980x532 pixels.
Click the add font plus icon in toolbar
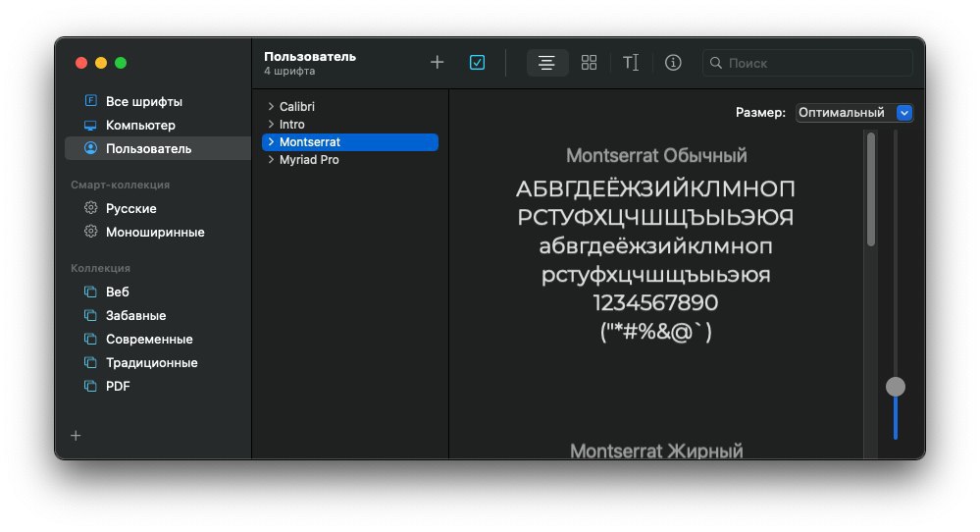point(437,63)
